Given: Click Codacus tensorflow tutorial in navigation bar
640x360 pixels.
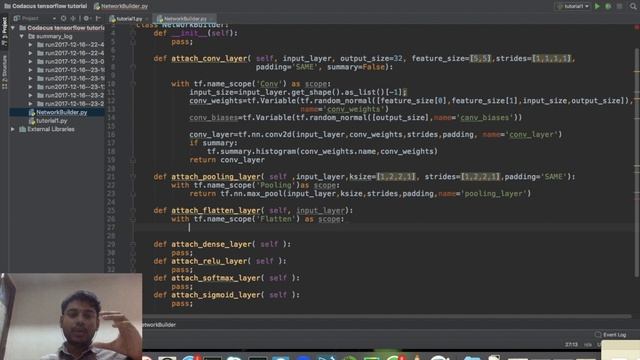Looking at the screenshot, I should (x=46, y=6).
